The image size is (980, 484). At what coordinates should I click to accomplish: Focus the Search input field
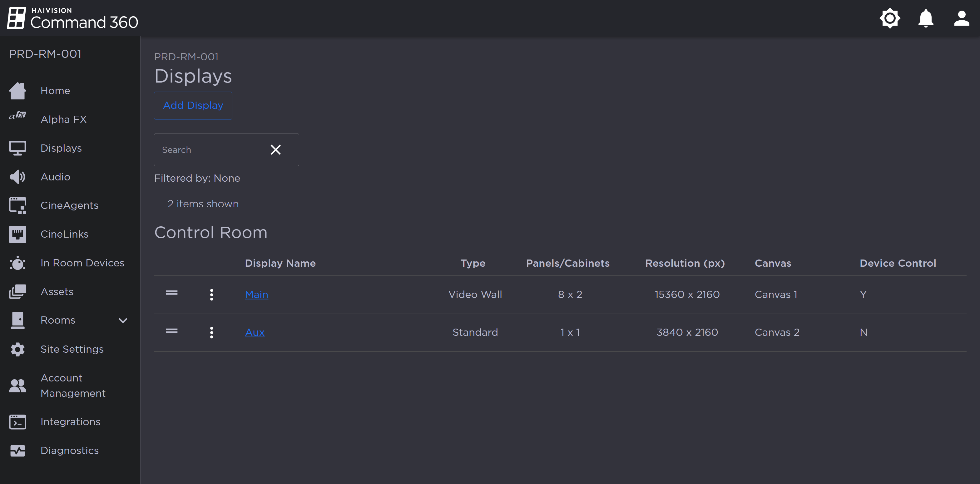tap(209, 150)
